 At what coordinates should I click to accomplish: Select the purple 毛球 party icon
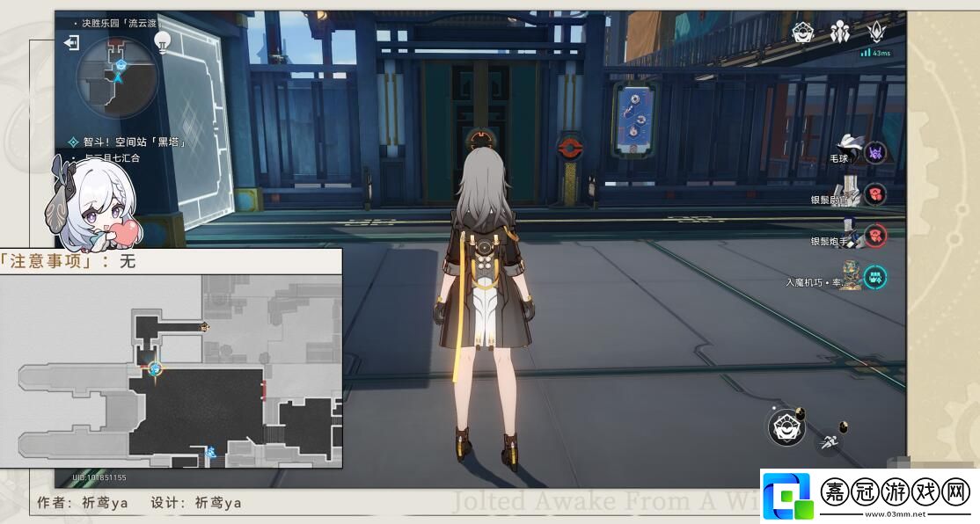point(875,153)
